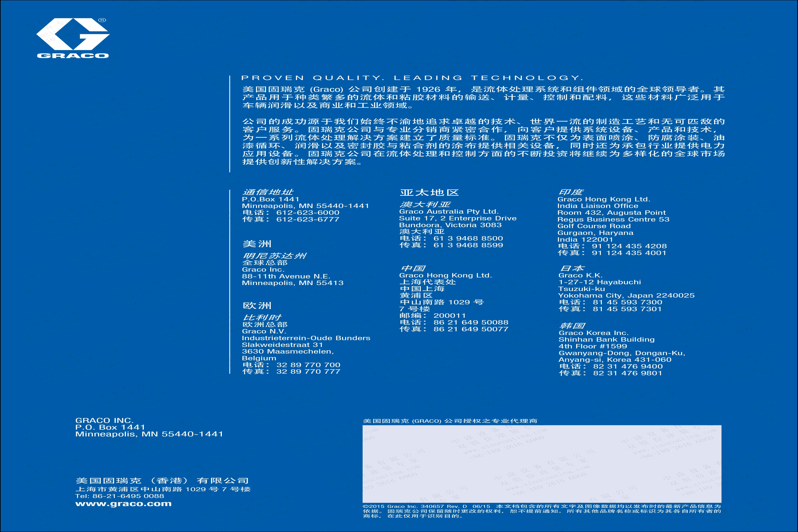
Task: Select 'Gurgaon, Haryana' line
Action: [596, 233]
